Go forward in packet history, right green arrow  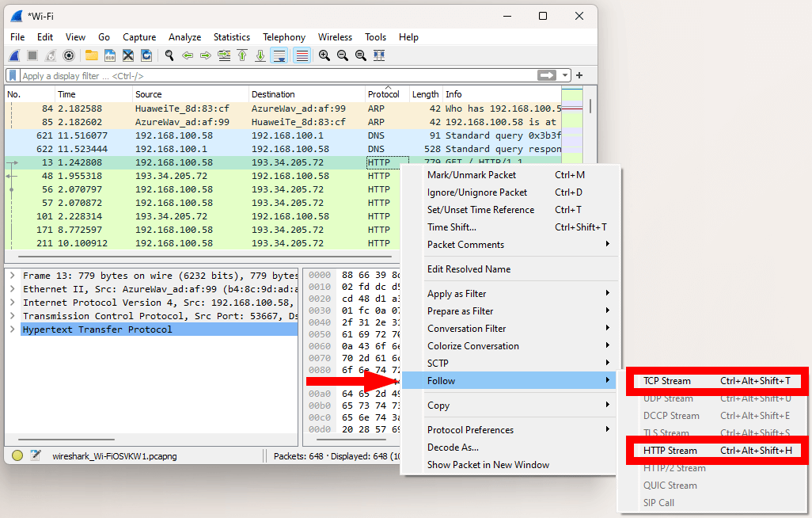point(206,55)
